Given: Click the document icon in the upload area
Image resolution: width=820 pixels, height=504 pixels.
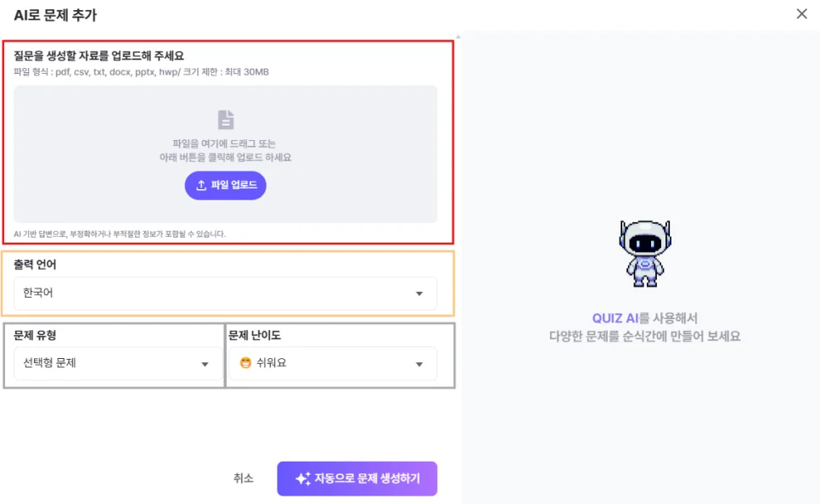Looking at the screenshot, I should click(x=225, y=120).
